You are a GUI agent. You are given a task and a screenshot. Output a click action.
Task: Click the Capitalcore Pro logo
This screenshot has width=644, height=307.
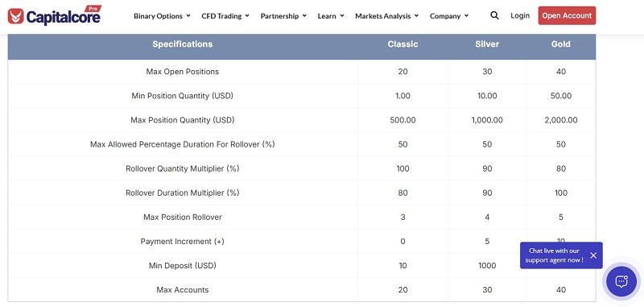tap(54, 15)
